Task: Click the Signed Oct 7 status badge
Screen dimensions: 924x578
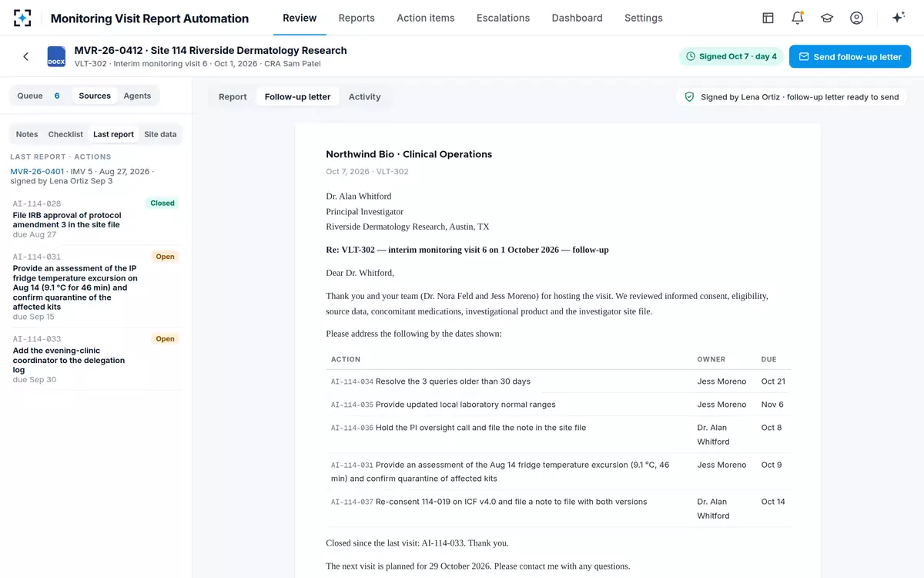Action: tap(731, 56)
